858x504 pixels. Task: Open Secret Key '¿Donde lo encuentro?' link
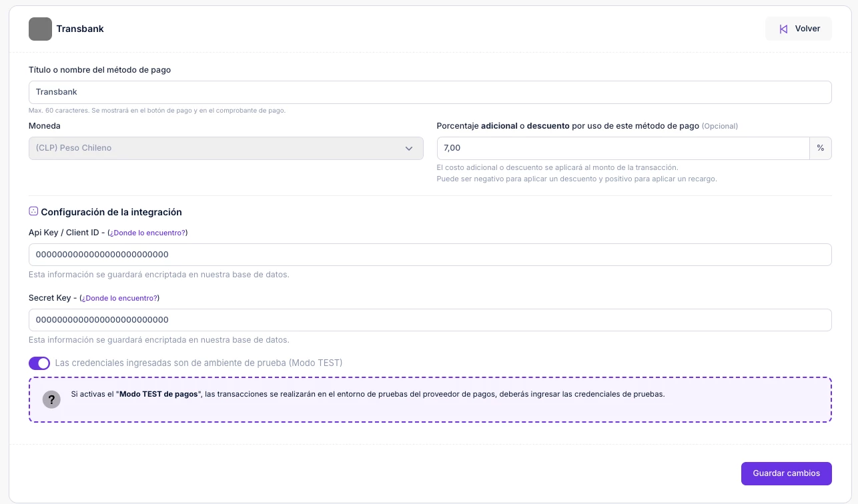pos(119,298)
